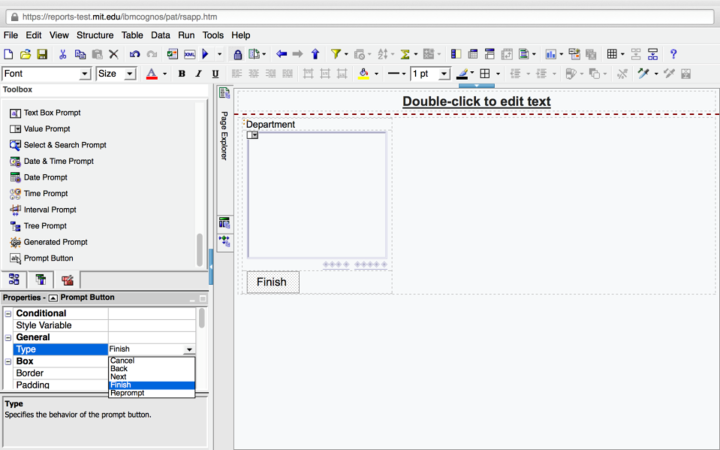Click the Undo arrow icon
The width and height of the screenshot is (720, 450).
[134, 54]
